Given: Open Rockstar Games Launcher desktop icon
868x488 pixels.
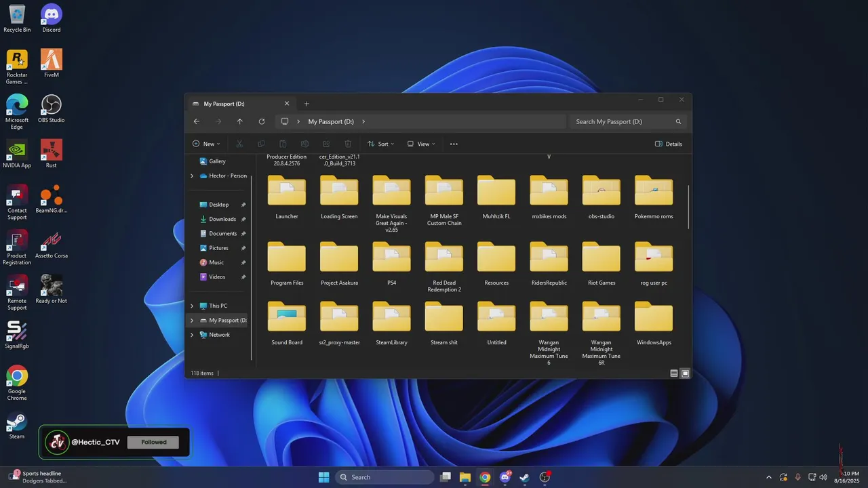Looking at the screenshot, I should click(x=17, y=67).
